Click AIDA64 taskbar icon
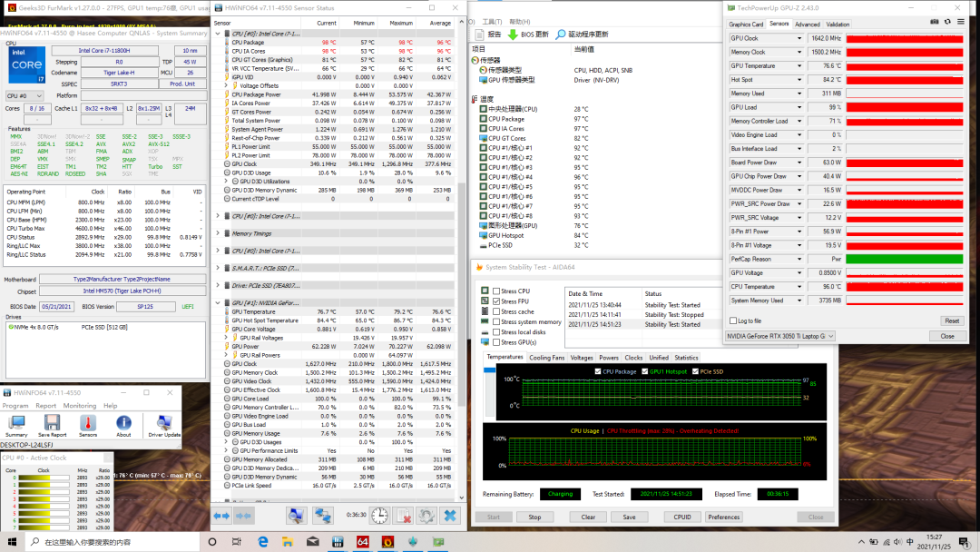 362,542
